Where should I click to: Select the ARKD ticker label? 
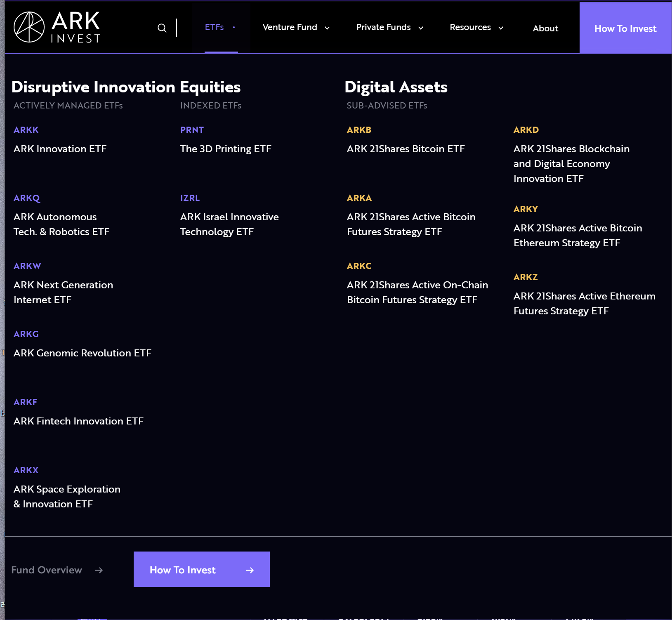pyautogui.click(x=526, y=130)
